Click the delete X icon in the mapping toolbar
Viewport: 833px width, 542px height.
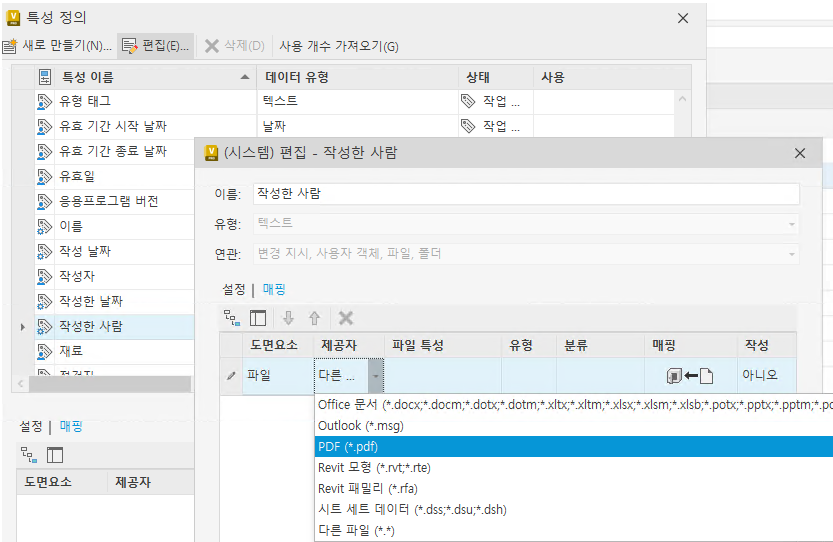346,318
